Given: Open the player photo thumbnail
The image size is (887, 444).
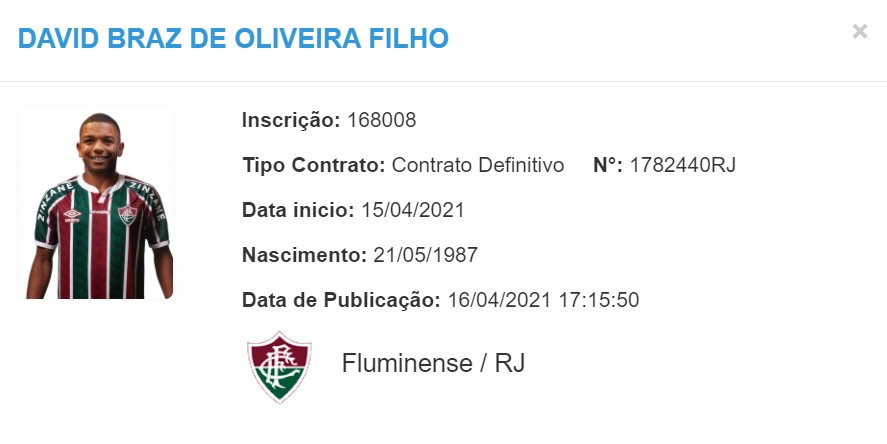Looking at the screenshot, I should click(x=96, y=202).
